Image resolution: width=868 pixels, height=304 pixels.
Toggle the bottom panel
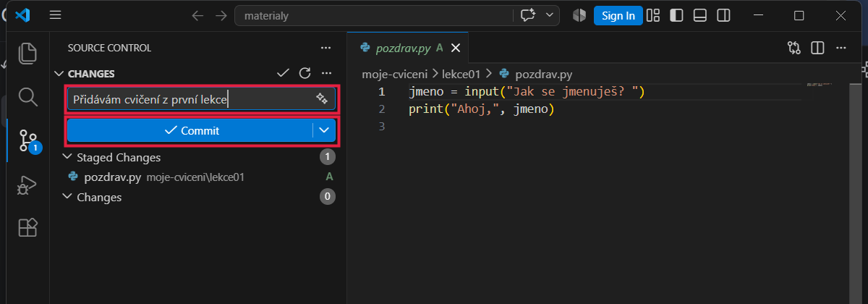point(699,15)
